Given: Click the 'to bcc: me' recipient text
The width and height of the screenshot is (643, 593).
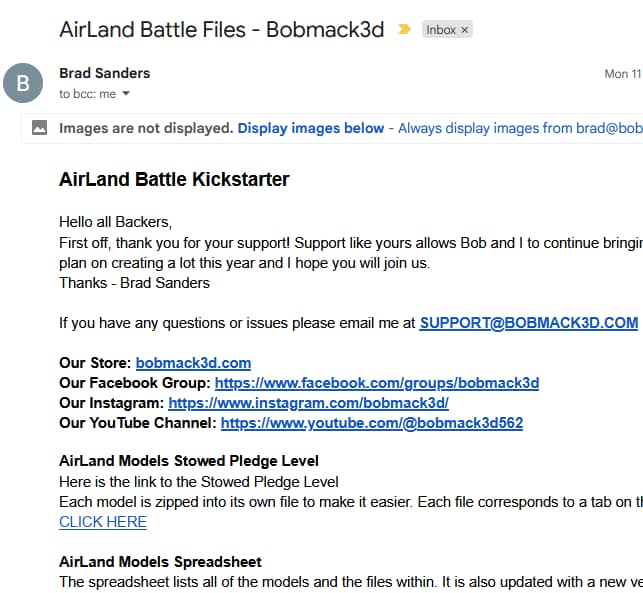Looking at the screenshot, I should pos(88,94).
